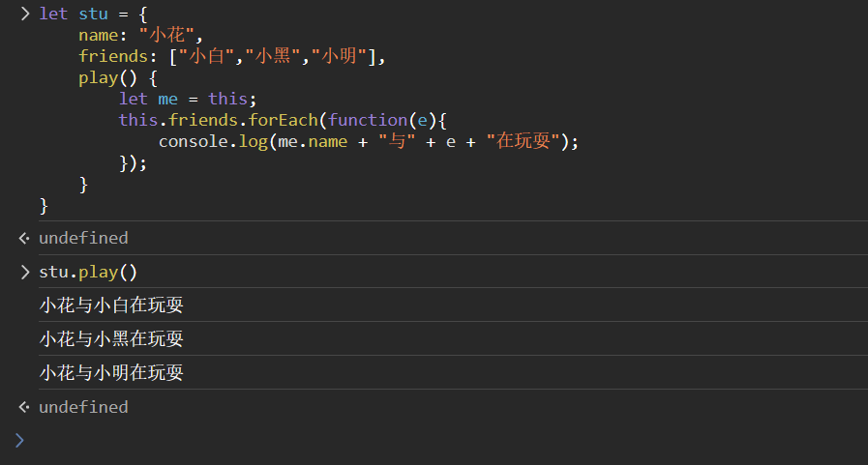Select the log line 小花与小明在玩耍
The width and height of the screenshot is (868, 465).
[x=111, y=373]
